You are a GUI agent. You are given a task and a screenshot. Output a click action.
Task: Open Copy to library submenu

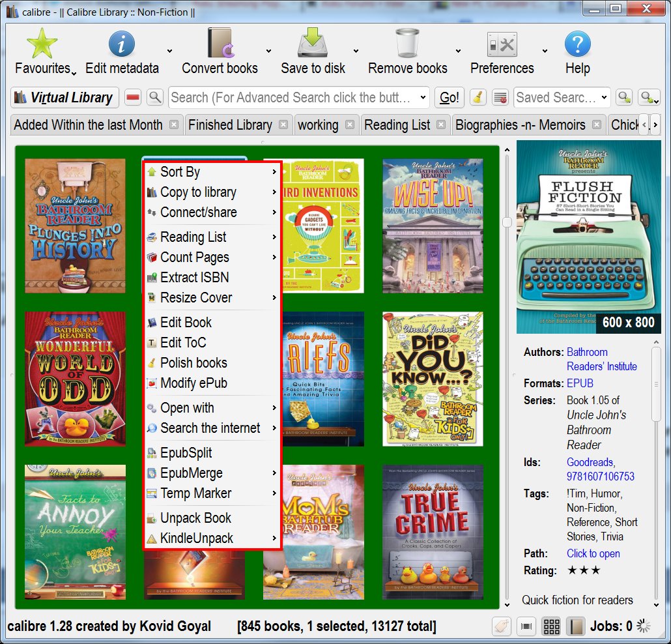coord(212,192)
